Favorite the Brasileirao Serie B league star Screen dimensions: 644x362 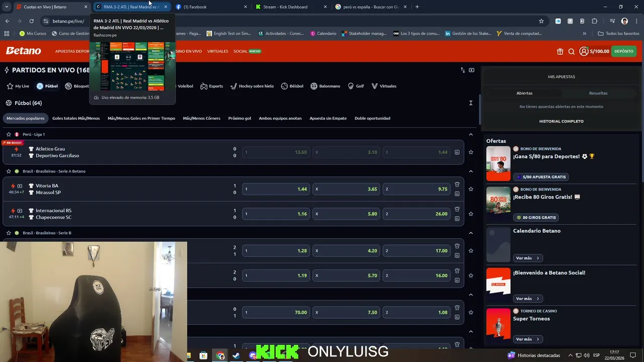9,233
